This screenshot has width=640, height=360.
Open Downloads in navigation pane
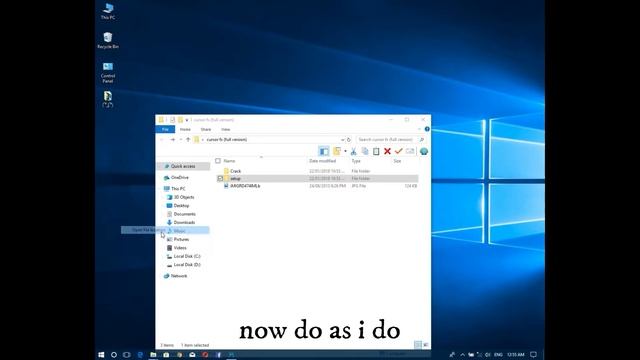pos(184,222)
